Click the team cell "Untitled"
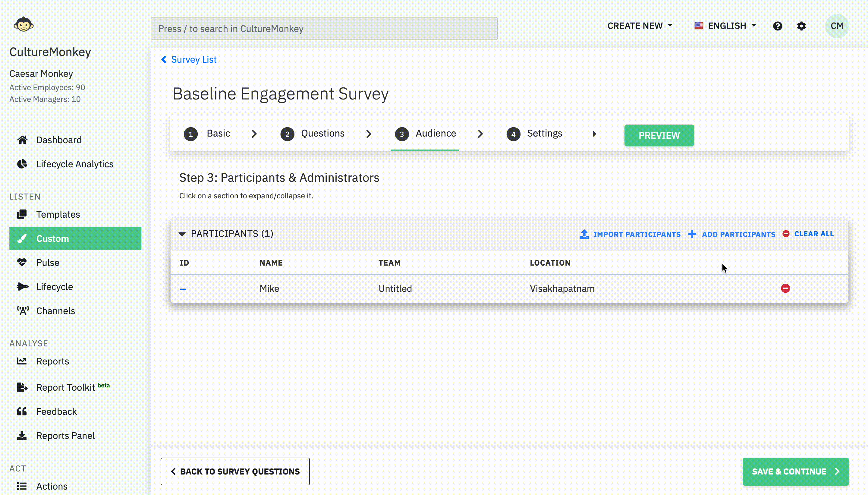868x495 pixels. (395, 288)
